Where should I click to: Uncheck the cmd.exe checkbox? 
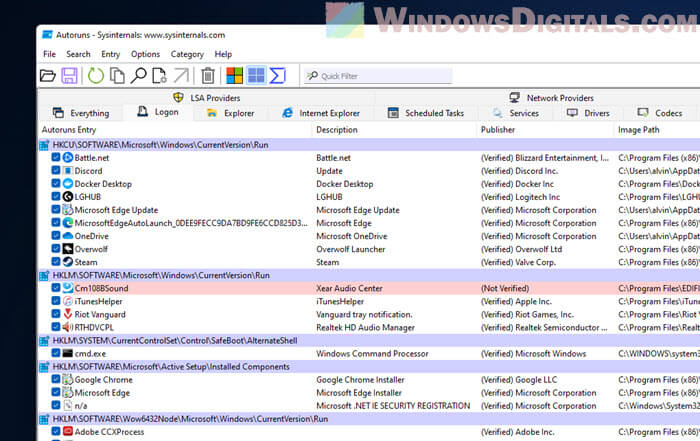click(x=56, y=353)
